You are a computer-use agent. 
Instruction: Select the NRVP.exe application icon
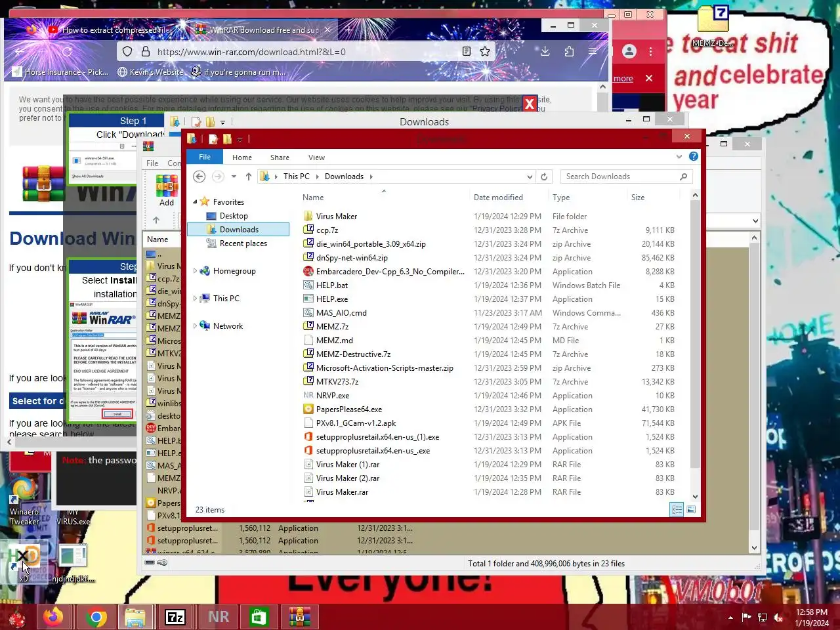(x=308, y=395)
